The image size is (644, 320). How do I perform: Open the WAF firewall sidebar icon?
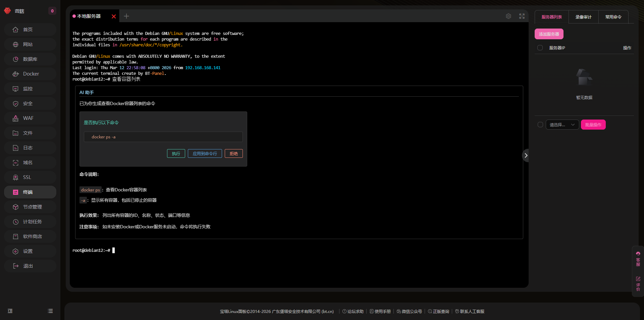tap(16, 118)
